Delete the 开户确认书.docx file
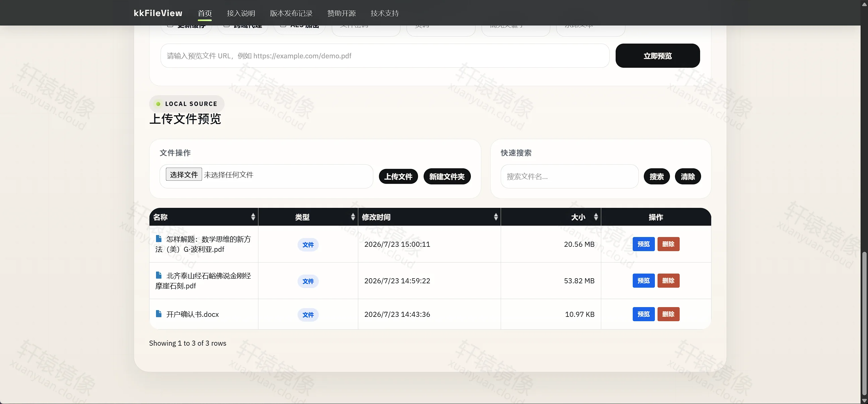868x404 pixels. point(668,314)
